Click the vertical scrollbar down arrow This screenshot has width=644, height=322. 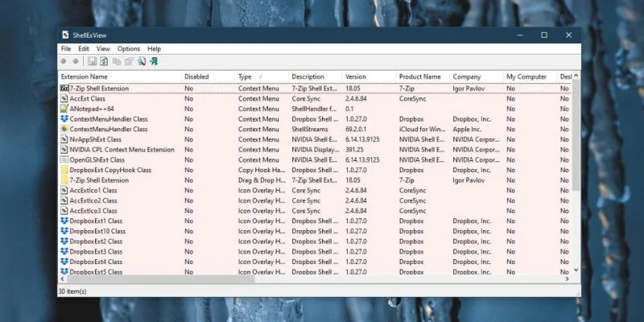pos(576,270)
